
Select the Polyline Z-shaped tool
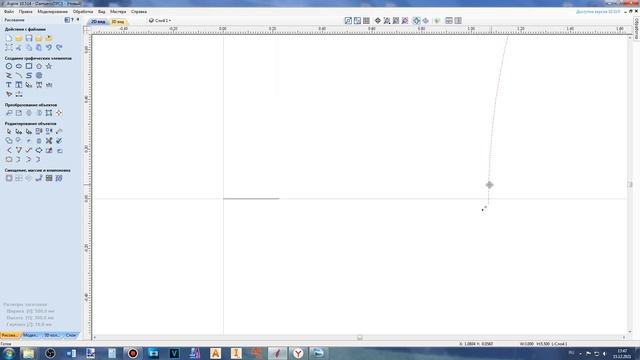9,76
